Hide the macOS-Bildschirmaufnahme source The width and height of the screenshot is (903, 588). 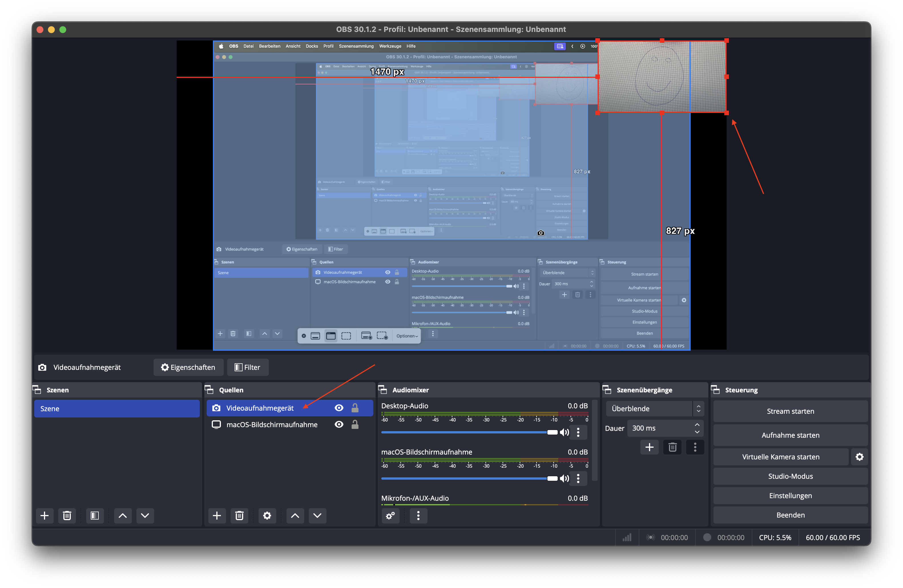pyautogui.click(x=339, y=424)
